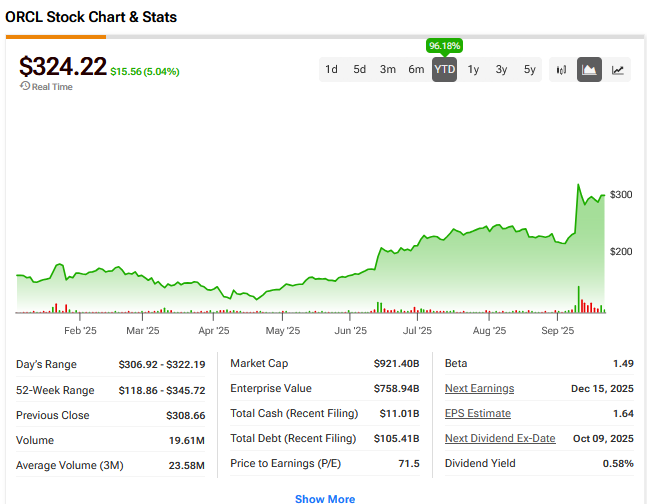Open Next Dividend Ex-Date link

[x=500, y=439]
